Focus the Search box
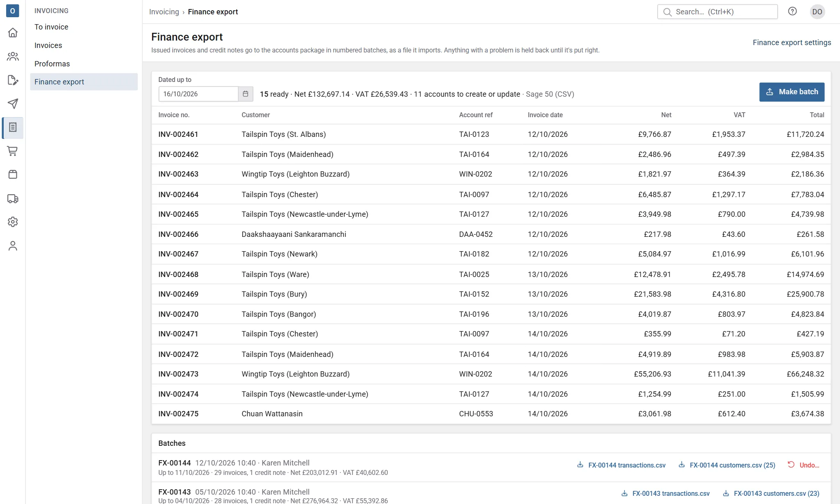This screenshot has height=504, width=840. (x=717, y=12)
